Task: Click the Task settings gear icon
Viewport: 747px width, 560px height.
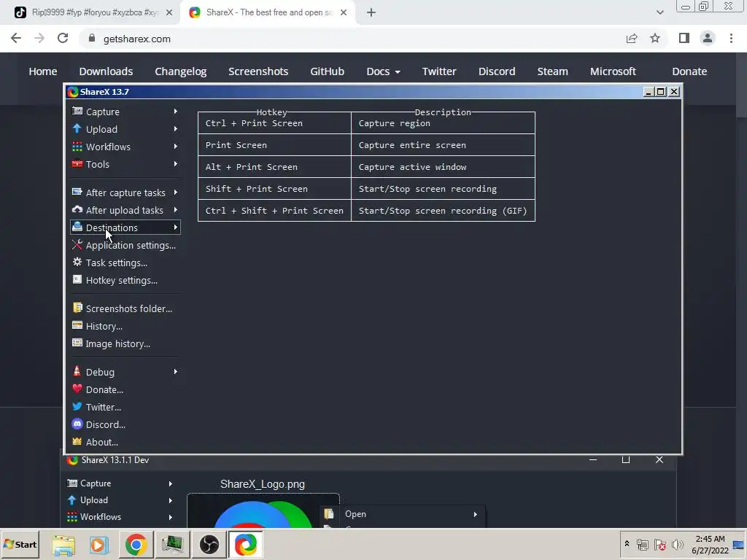Action: [x=77, y=262]
